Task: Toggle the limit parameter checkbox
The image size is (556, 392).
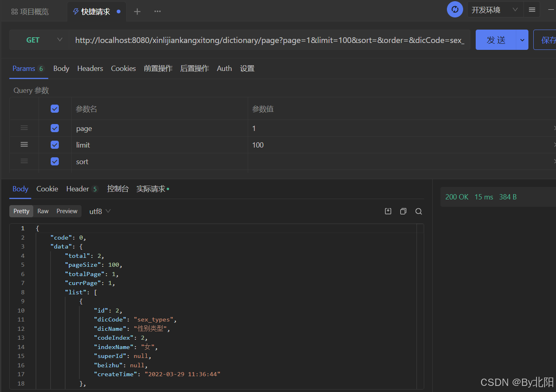Action: (55, 145)
